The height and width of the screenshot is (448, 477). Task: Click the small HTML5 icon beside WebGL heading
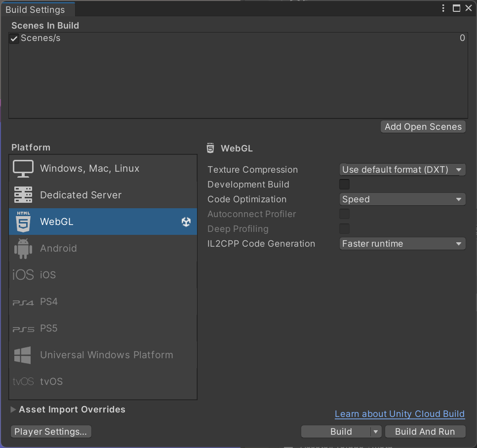click(210, 148)
